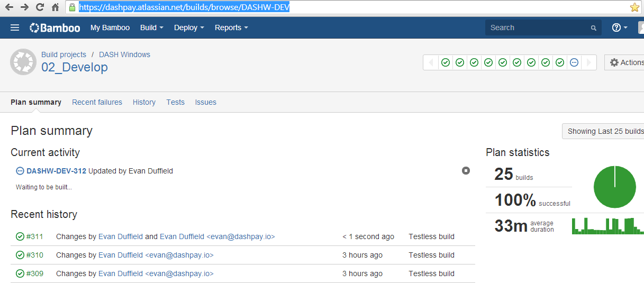Expand the Reports menu
The width and height of the screenshot is (644, 283).
pos(231,28)
